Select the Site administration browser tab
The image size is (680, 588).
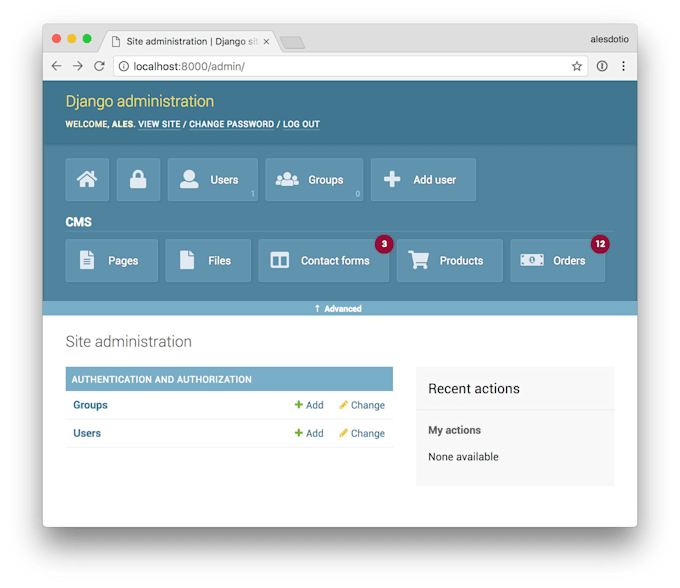click(191, 41)
